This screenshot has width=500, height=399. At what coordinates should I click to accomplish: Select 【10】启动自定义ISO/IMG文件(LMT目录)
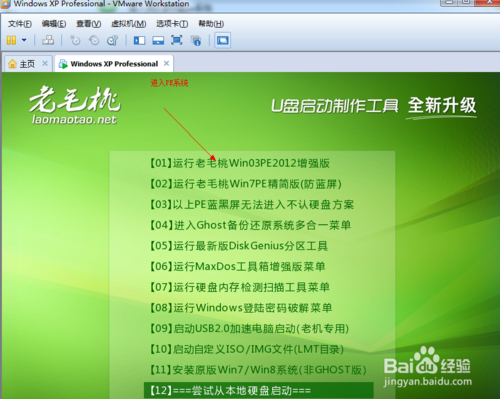pyautogui.click(x=247, y=349)
